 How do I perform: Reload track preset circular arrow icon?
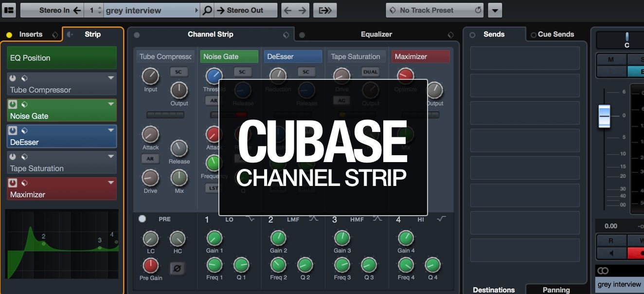478,10
